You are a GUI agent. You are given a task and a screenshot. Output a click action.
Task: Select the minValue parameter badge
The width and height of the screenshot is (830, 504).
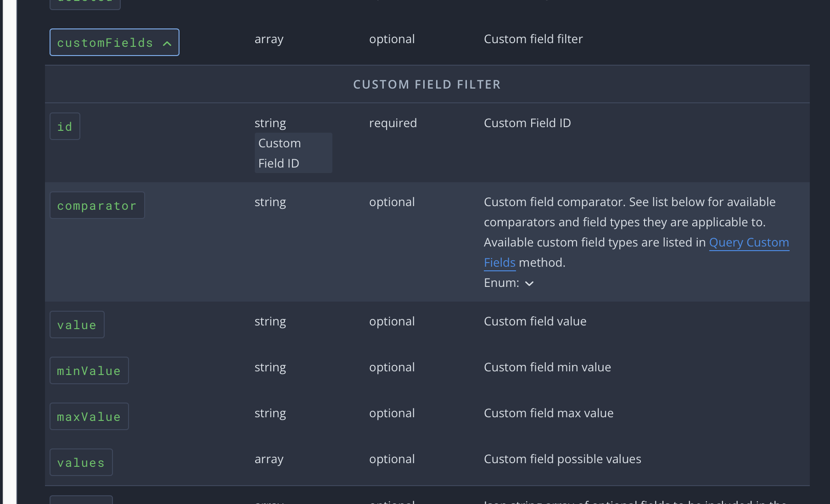[x=89, y=371]
